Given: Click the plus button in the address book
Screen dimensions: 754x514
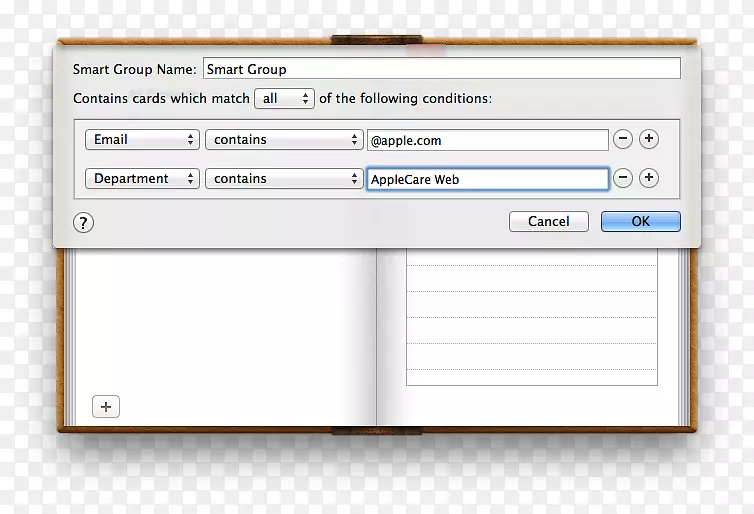Looking at the screenshot, I should pos(106,407).
